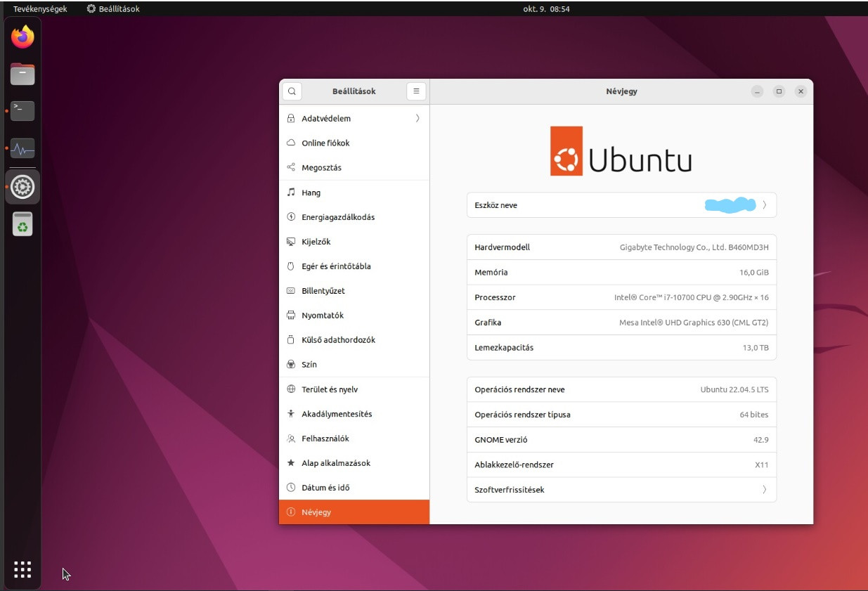The width and height of the screenshot is (868, 591).
Task: Open Dátum és idő panel
Action: pos(354,488)
